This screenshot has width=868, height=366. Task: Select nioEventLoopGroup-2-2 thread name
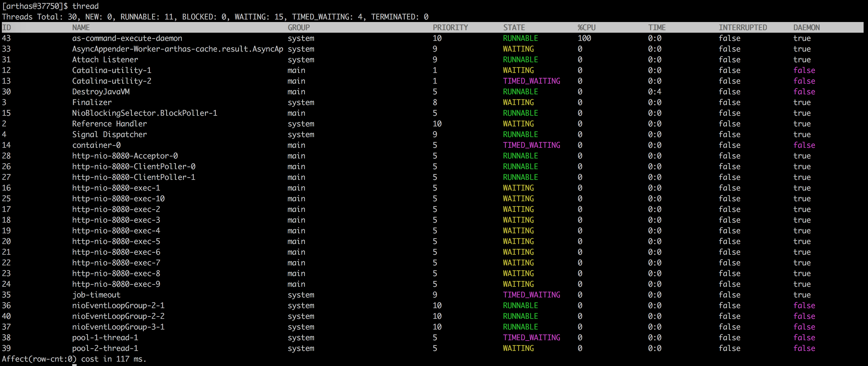pyautogui.click(x=118, y=316)
